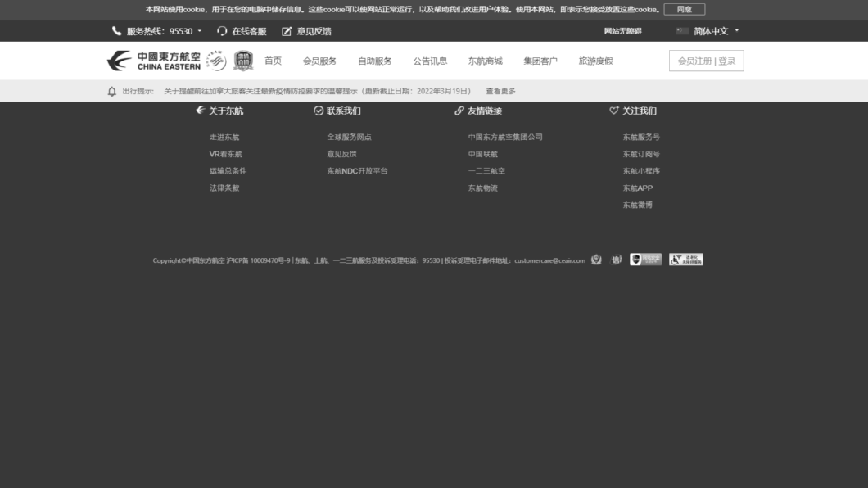The height and width of the screenshot is (488, 868).
Task: Click 查看更多 in travel notice bar
Action: click(x=500, y=91)
